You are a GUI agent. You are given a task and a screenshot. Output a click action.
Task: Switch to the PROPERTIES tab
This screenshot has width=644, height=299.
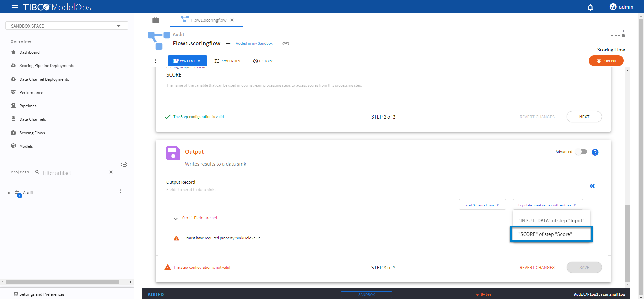(227, 61)
